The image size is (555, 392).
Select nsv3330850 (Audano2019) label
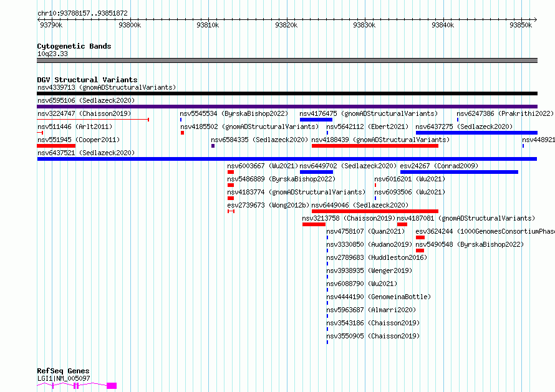pyautogui.click(x=369, y=244)
